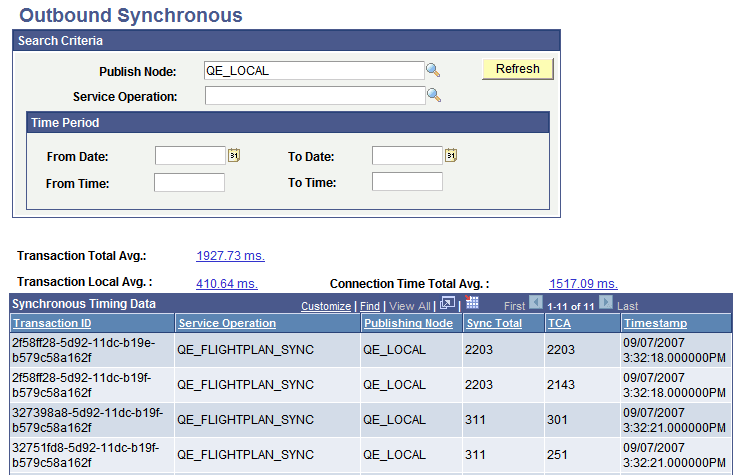Click TCA value 301
Screen dimensions: 740x475
pos(557,420)
